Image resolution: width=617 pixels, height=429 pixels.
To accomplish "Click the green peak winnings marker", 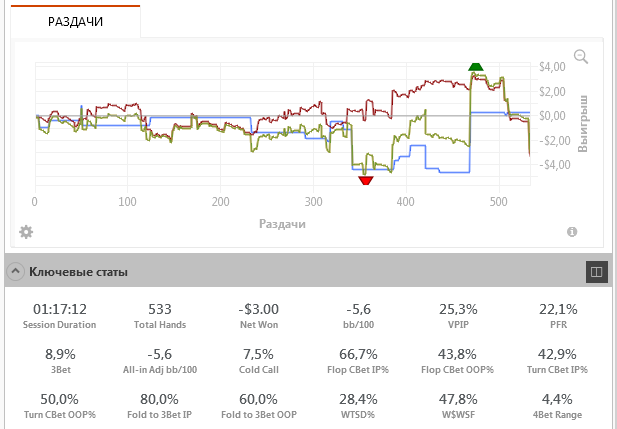I will 475,67.
